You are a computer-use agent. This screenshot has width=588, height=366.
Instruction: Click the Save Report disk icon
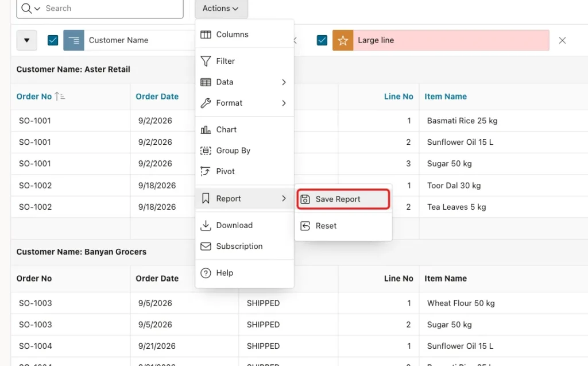tap(305, 199)
